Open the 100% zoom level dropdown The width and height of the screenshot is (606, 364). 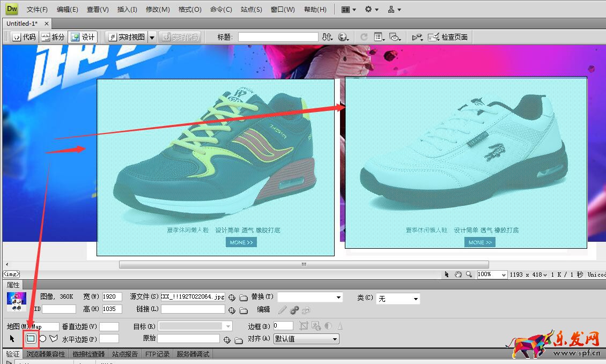[x=492, y=274]
